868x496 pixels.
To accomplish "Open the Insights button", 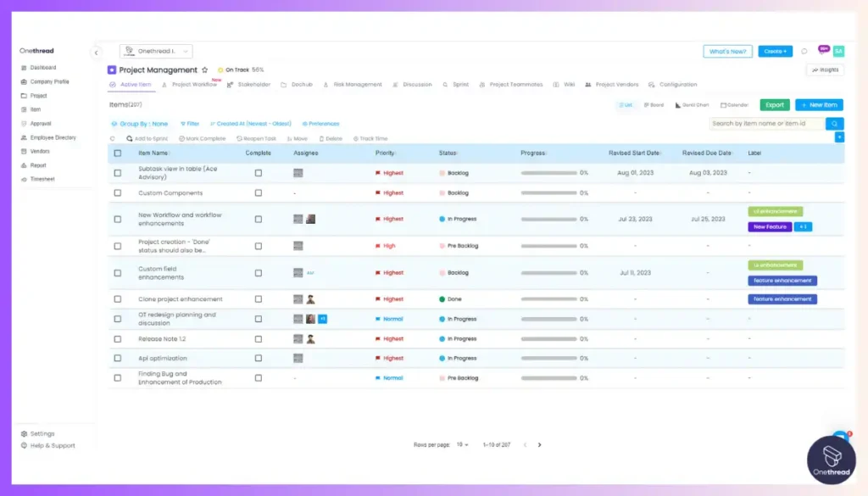I will [825, 70].
